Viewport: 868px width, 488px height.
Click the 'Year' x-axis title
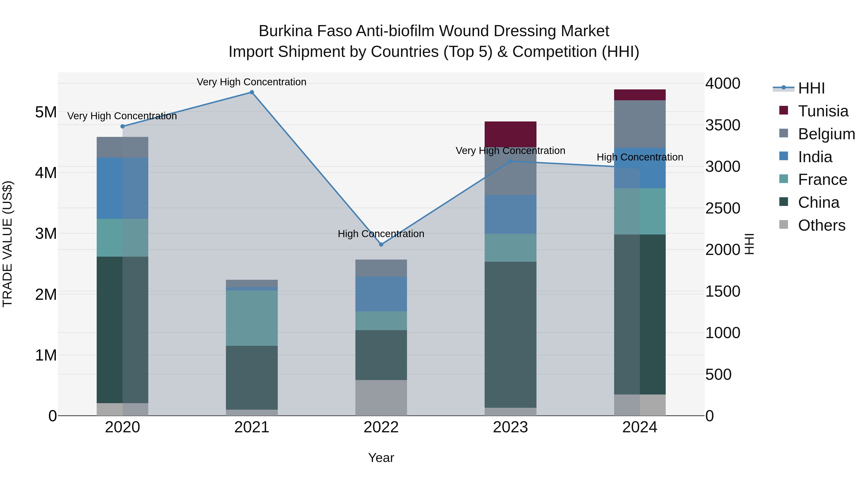[x=381, y=458]
